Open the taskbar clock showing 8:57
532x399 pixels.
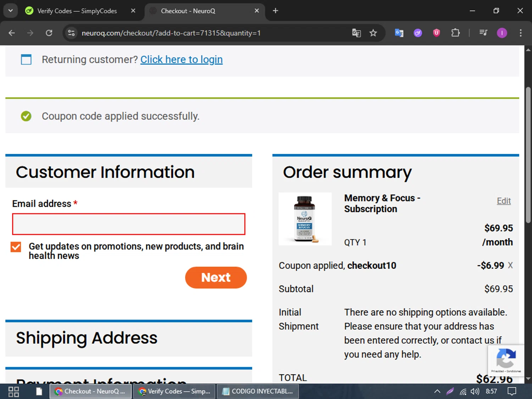(x=491, y=391)
